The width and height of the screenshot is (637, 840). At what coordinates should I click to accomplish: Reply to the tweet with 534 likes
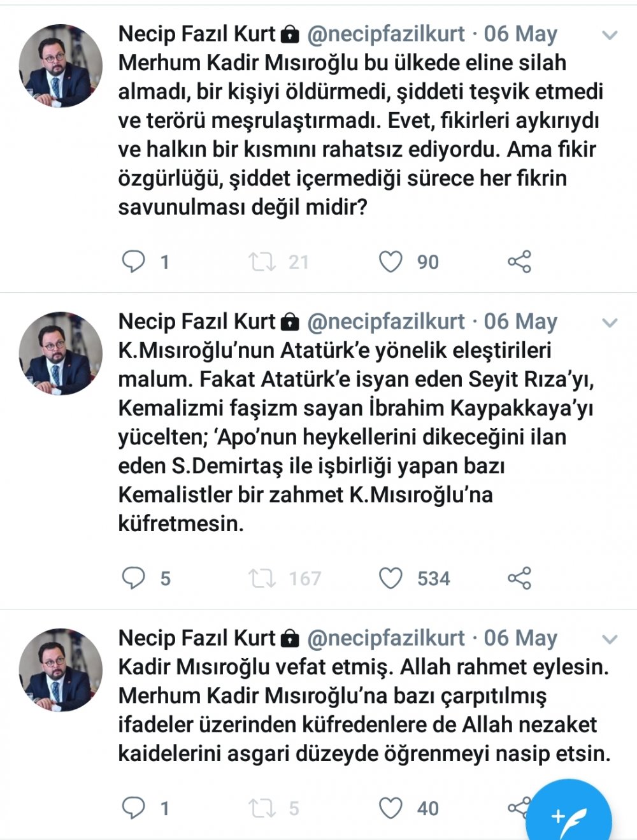pyautogui.click(x=134, y=578)
